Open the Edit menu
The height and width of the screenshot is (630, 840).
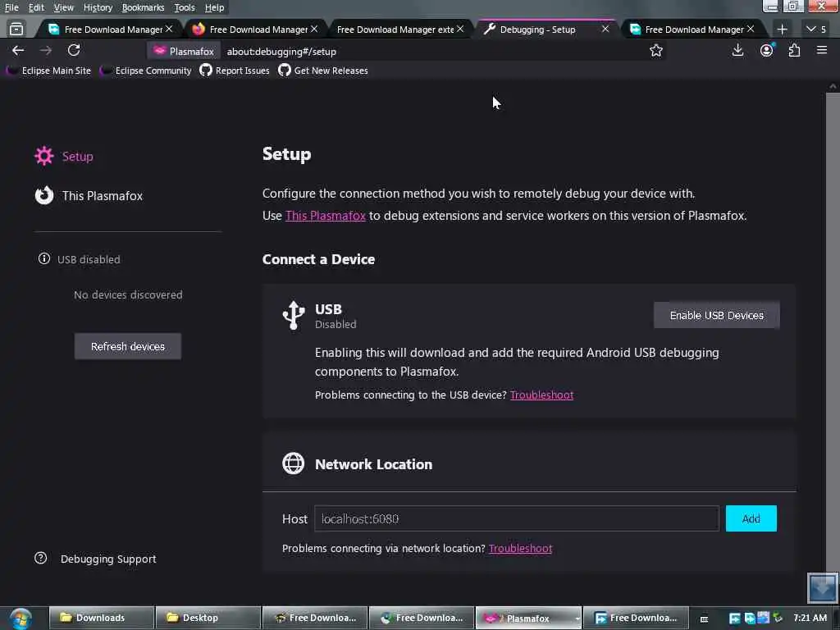coord(36,7)
